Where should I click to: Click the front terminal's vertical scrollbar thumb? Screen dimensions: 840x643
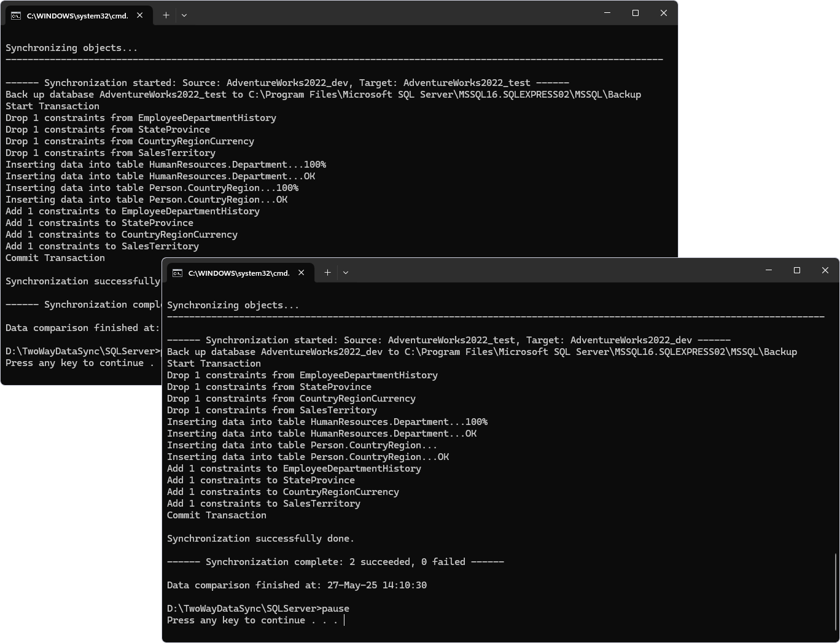(x=836, y=591)
